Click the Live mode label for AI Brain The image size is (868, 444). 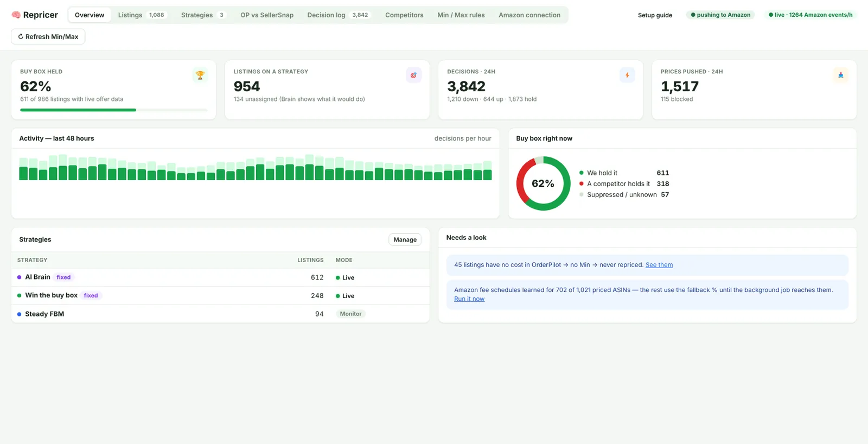click(345, 277)
